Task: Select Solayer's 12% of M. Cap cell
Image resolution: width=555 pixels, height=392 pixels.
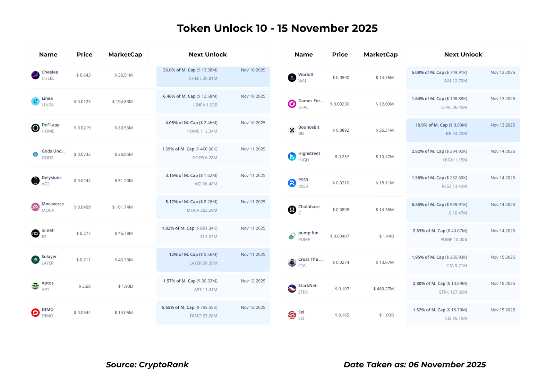Action: [213, 259]
